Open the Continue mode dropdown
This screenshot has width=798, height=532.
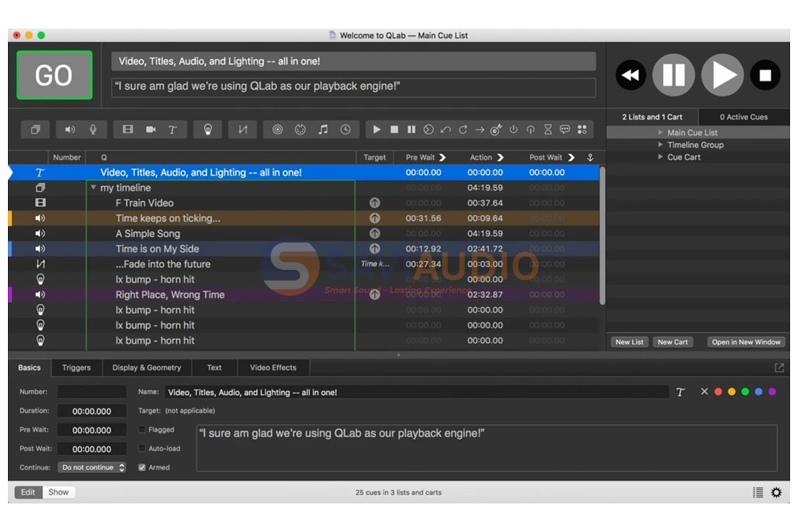point(92,467)
